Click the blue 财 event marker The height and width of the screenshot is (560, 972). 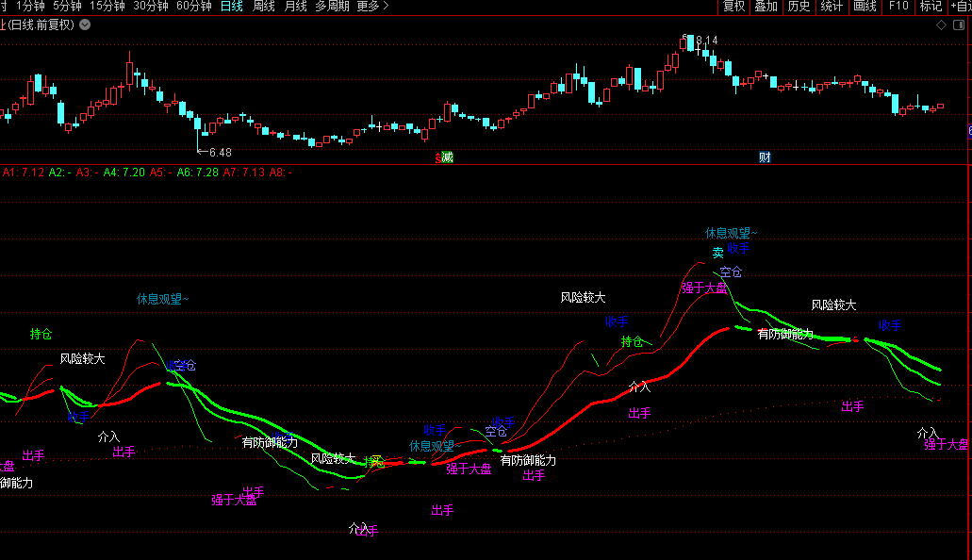(765, 157)
